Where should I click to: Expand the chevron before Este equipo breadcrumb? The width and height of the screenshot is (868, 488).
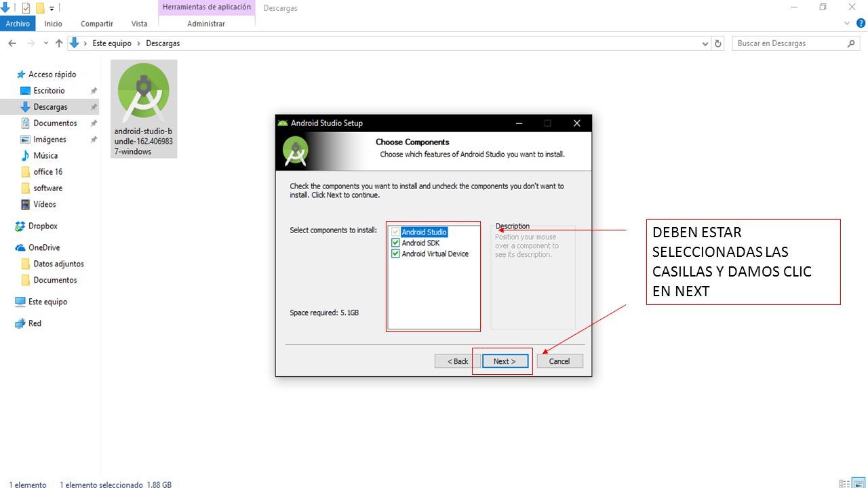85,43
